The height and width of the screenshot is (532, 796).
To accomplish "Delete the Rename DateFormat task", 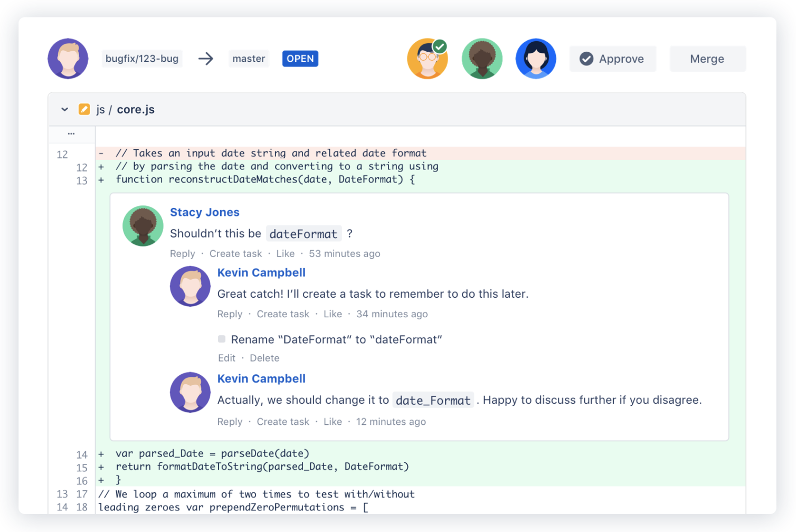I will (264, 358).
